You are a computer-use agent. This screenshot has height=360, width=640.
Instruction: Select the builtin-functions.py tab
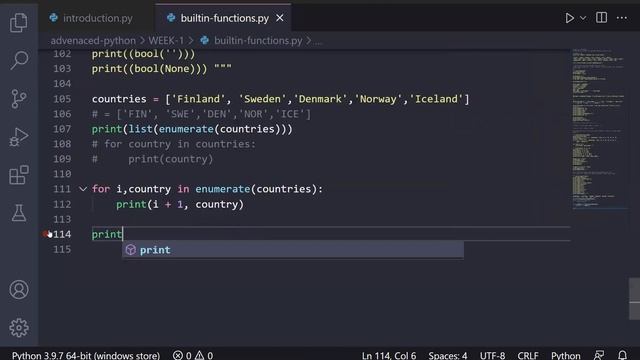pos(224,18)
